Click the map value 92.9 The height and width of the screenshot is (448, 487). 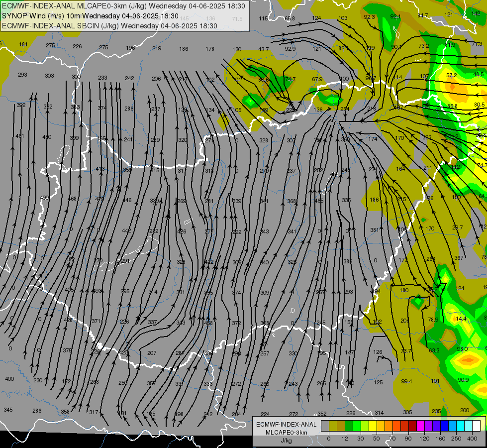point(290,48)
